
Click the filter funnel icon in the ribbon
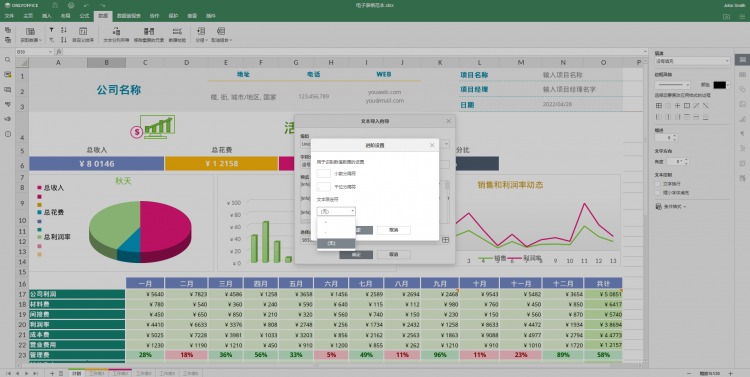pos(52,30)
